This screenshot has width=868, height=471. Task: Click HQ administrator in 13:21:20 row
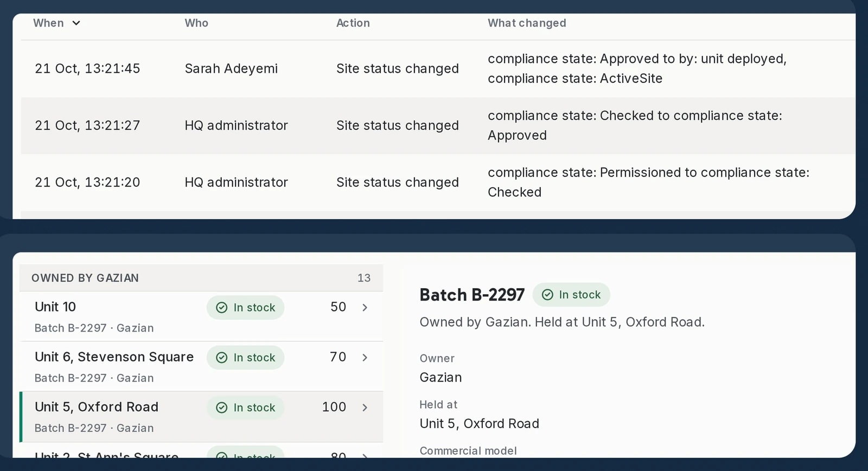click(236, 182)
